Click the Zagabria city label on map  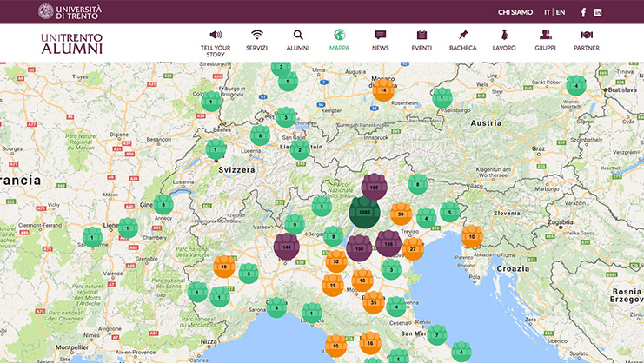[561, 222]
